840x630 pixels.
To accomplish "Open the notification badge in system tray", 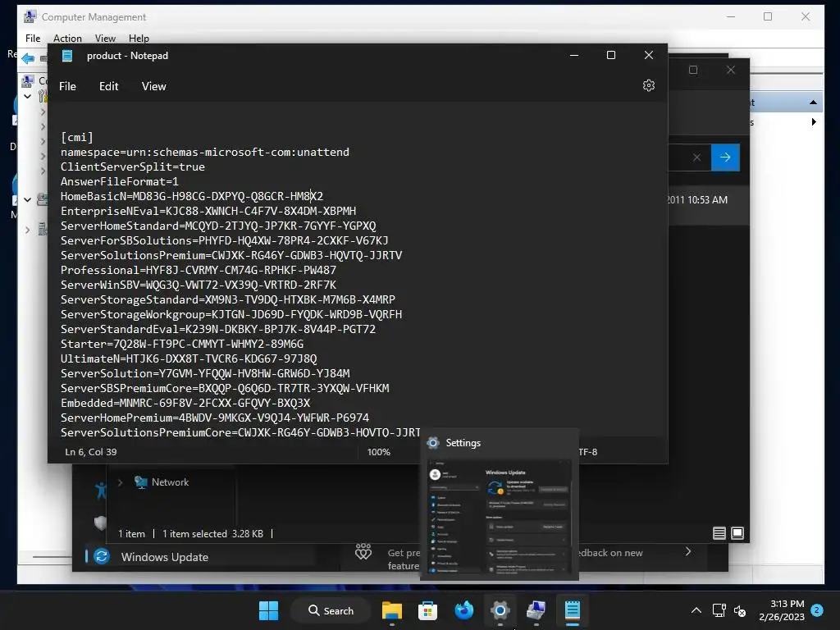I will (817, 610).
